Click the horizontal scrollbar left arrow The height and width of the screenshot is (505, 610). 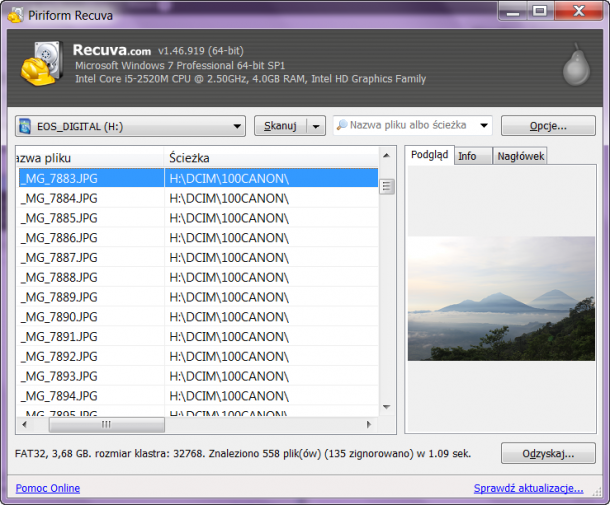[x=25, y=424]
